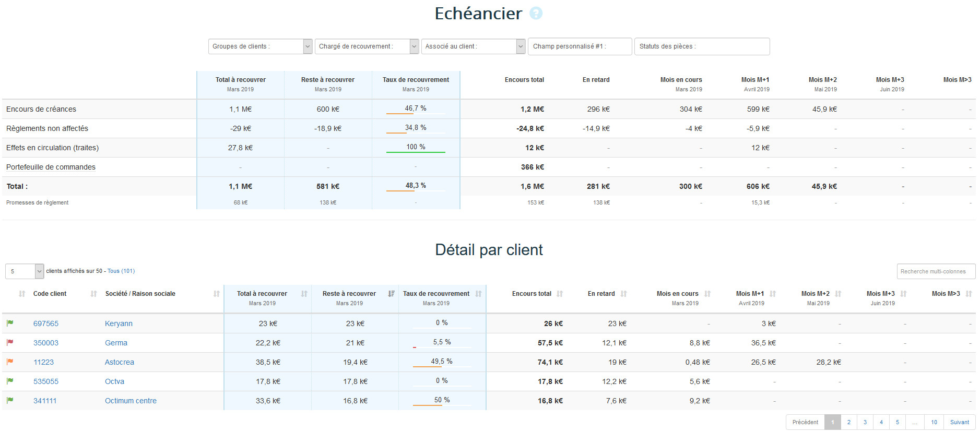Click sort icon in Reste à recouvrer column
Image resolution: width=980 pixels, height=432 pixels.
coord(391,294)
